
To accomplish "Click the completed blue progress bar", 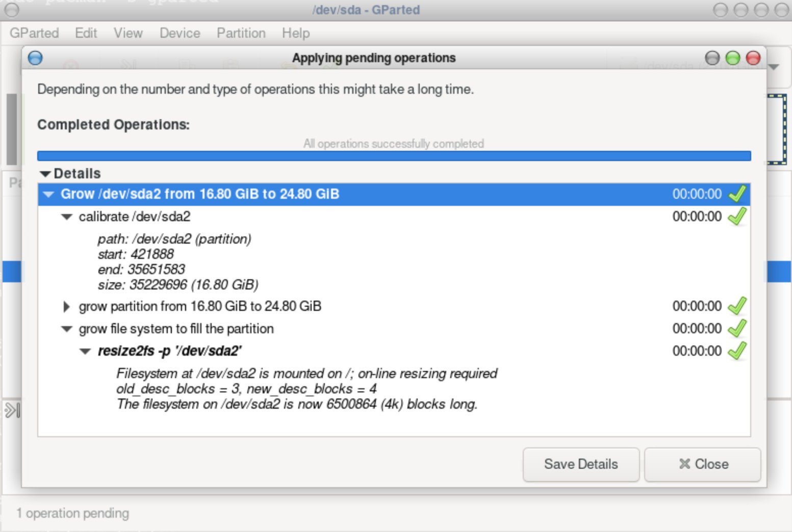I will pos(394,156).
